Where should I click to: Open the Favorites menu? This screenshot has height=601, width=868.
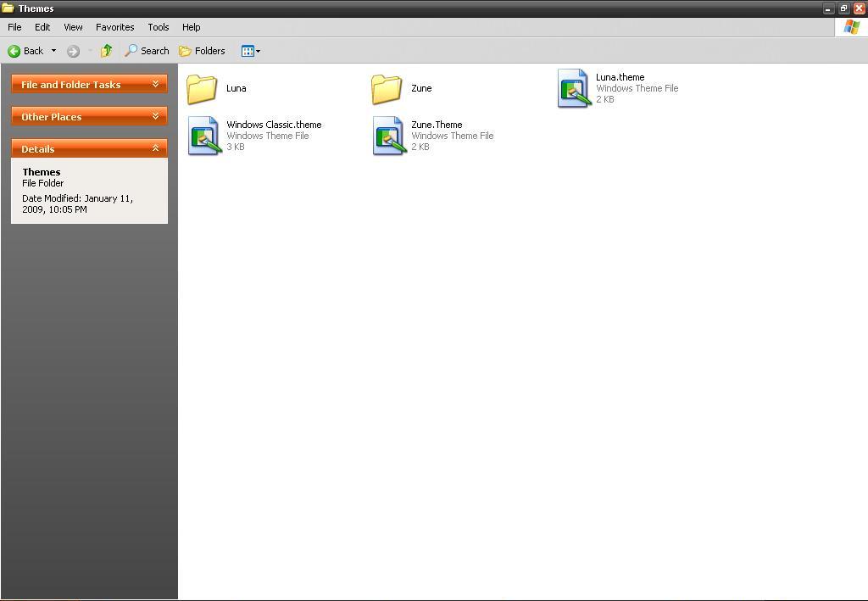click(115, 27)
